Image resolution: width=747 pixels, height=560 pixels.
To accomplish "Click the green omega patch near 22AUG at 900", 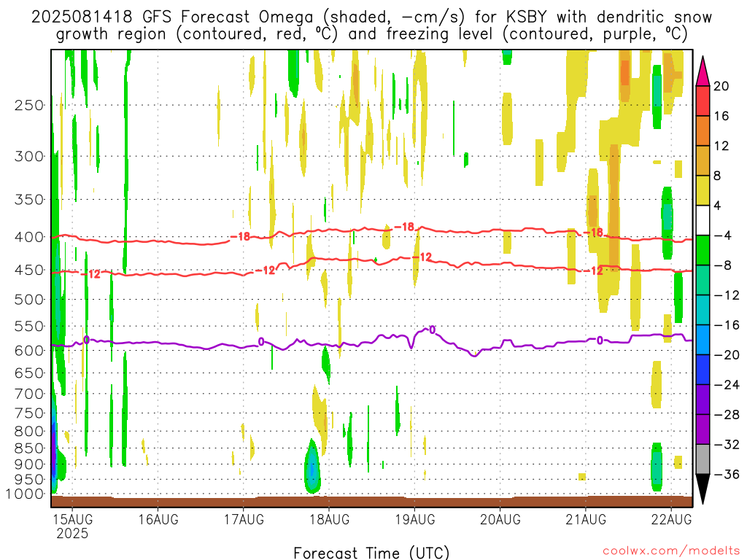I will pos(657,467).
